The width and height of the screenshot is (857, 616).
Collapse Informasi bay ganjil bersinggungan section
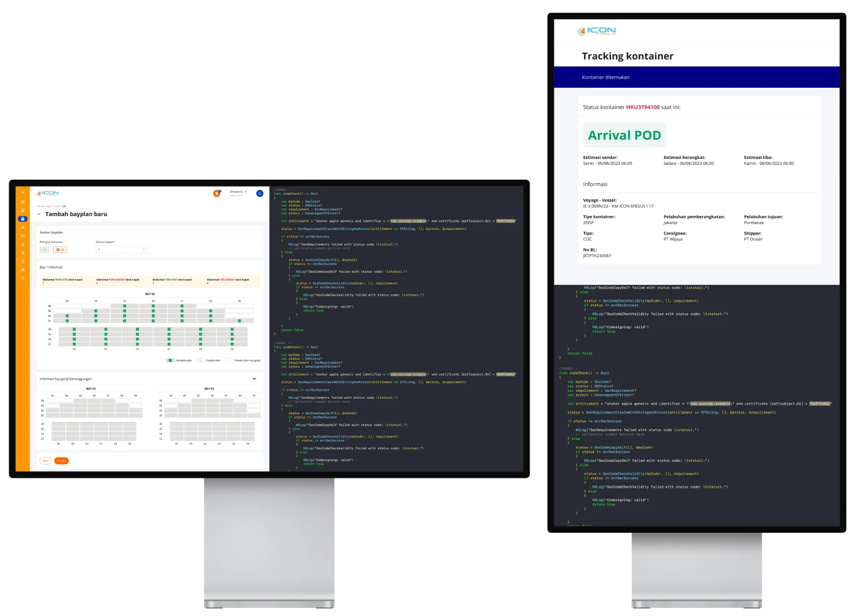[x=254, y=379]
